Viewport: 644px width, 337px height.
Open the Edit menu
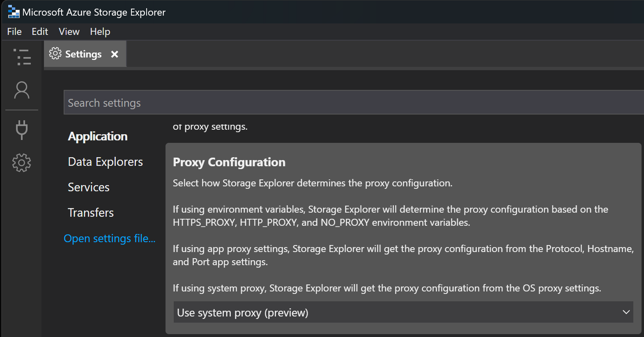point(40,32)
